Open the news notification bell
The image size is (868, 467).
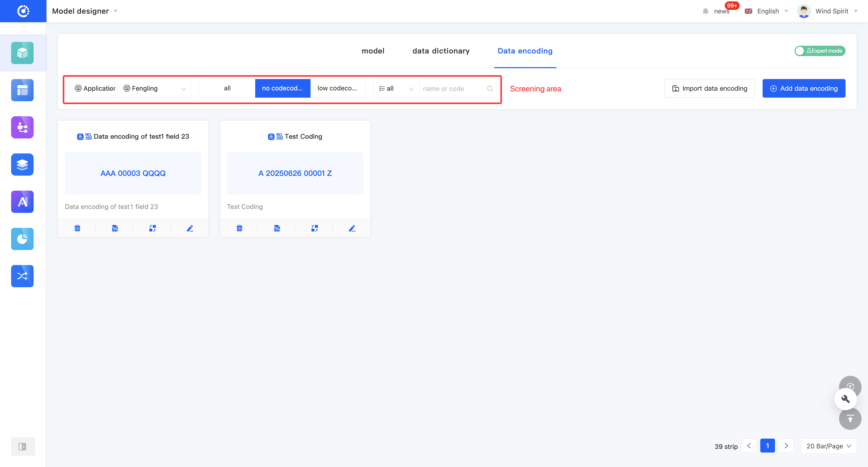click(705, 11)
